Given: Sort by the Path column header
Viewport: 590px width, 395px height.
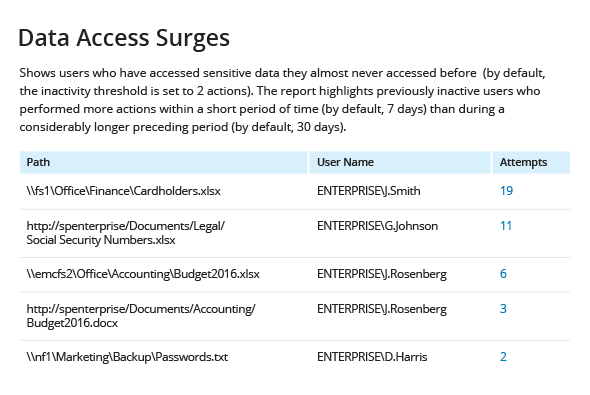Looking at the screenshot, I should (38, 162).
